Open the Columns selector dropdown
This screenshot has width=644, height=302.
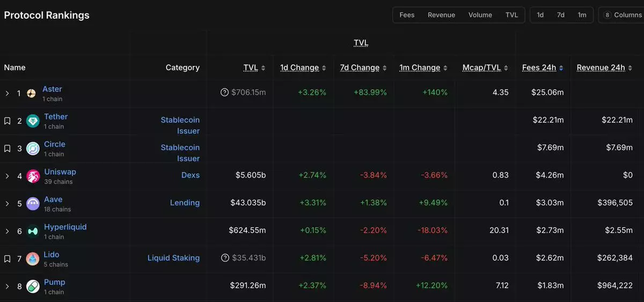(621, 15)
